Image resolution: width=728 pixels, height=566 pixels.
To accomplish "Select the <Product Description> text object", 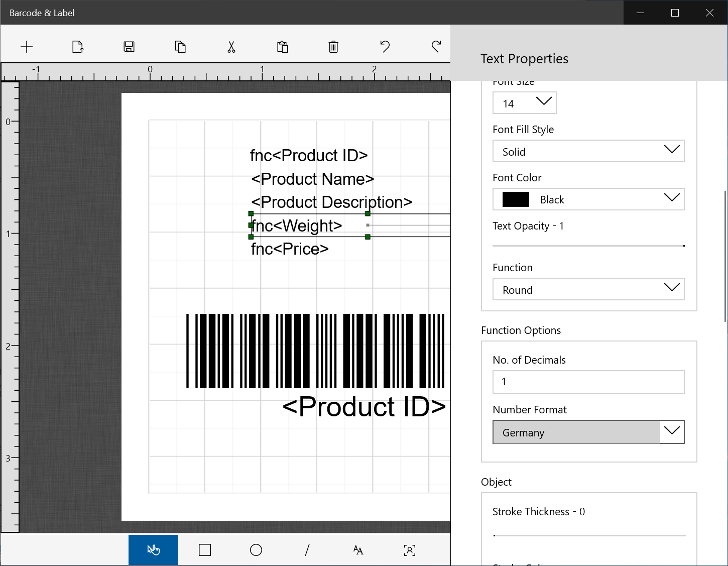I will [331, 202].
